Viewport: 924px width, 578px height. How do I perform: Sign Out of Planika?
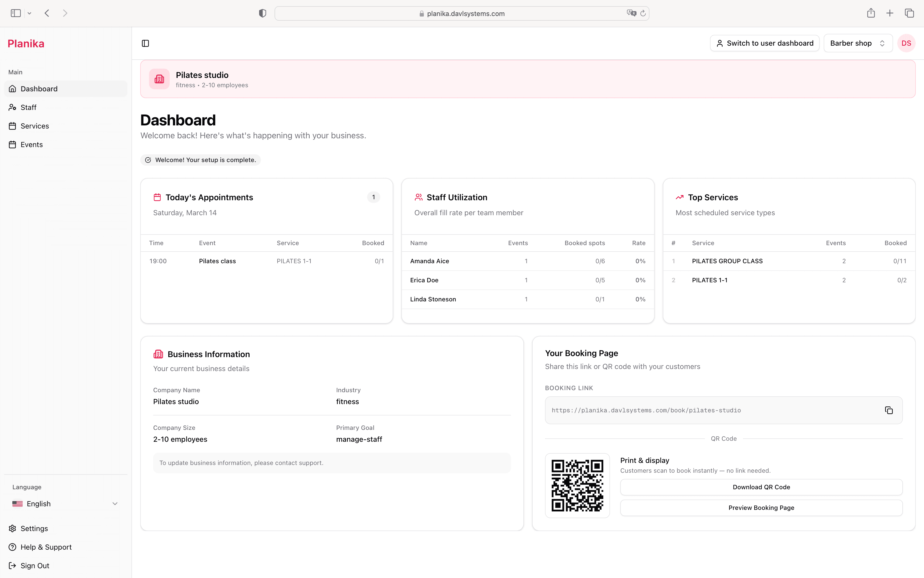pyautogui.click(x=65, y=566)
